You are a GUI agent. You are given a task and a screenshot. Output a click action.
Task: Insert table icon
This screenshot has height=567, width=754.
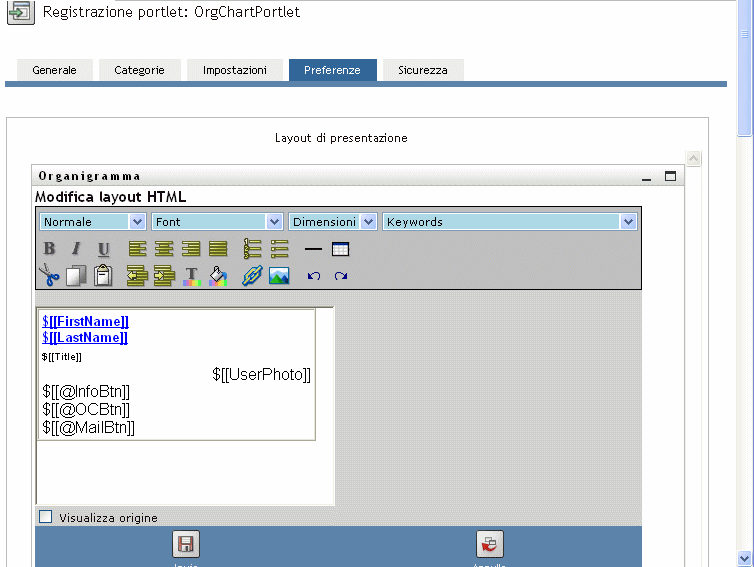pos(340,249)
